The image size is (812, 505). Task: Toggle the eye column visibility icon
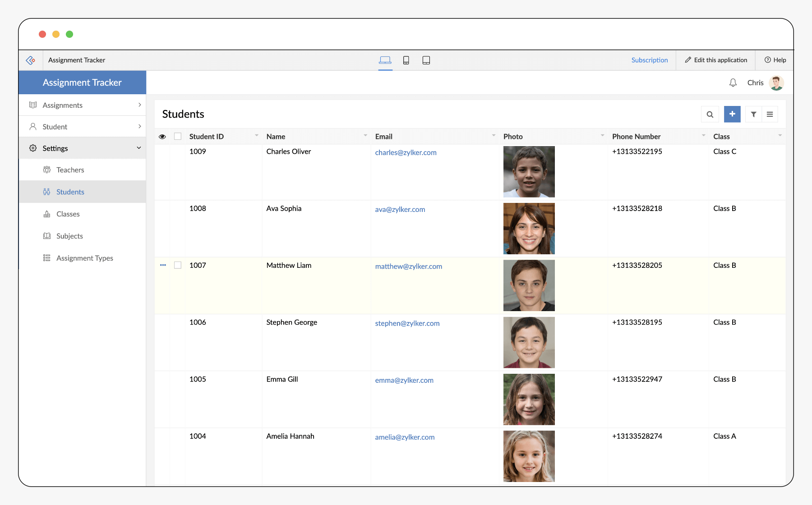click(162, 137)
